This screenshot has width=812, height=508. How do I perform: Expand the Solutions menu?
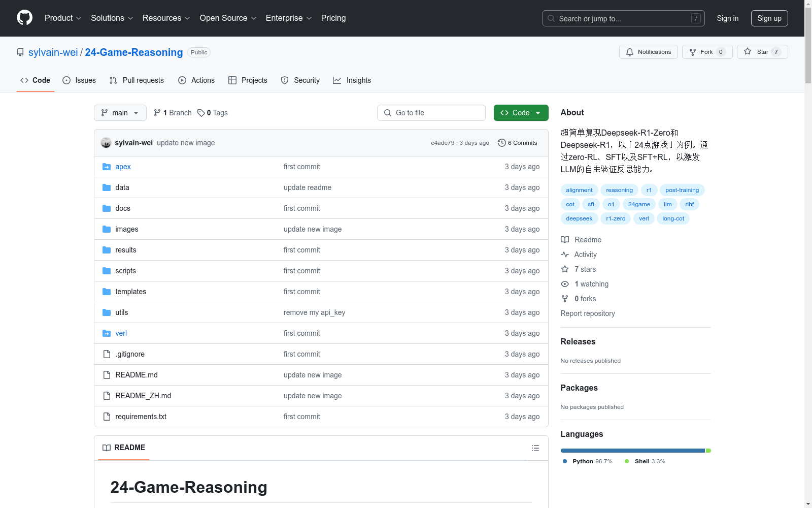click(x=112, y=18)
